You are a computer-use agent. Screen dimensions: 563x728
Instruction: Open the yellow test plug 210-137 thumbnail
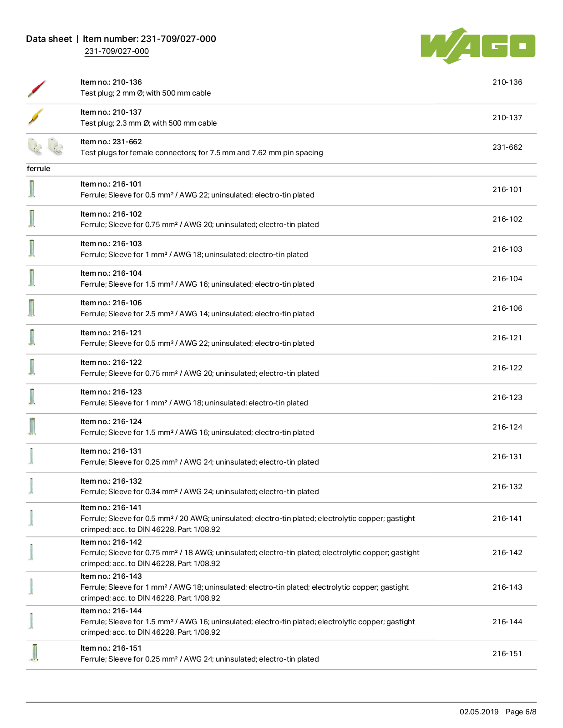(x=36, y=117)
